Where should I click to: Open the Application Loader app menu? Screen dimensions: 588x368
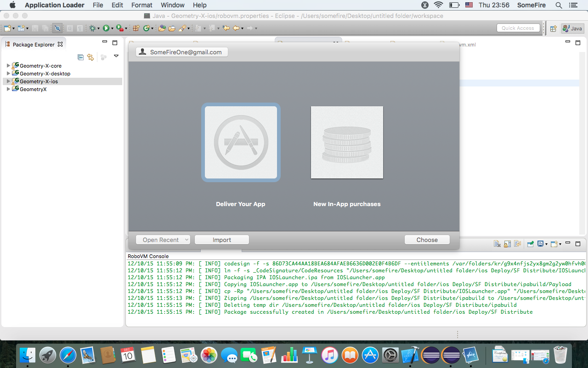55,5
